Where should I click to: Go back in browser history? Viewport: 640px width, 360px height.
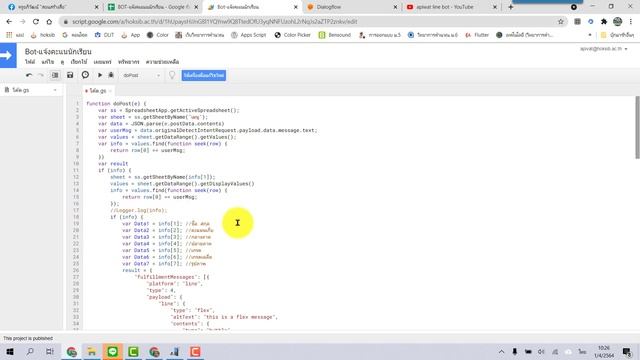click(9, 22)
